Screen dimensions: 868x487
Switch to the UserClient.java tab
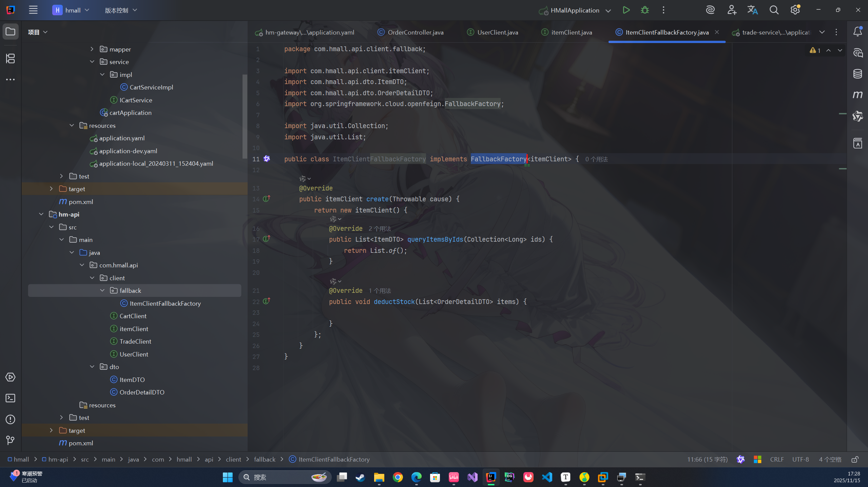point(497,32)
